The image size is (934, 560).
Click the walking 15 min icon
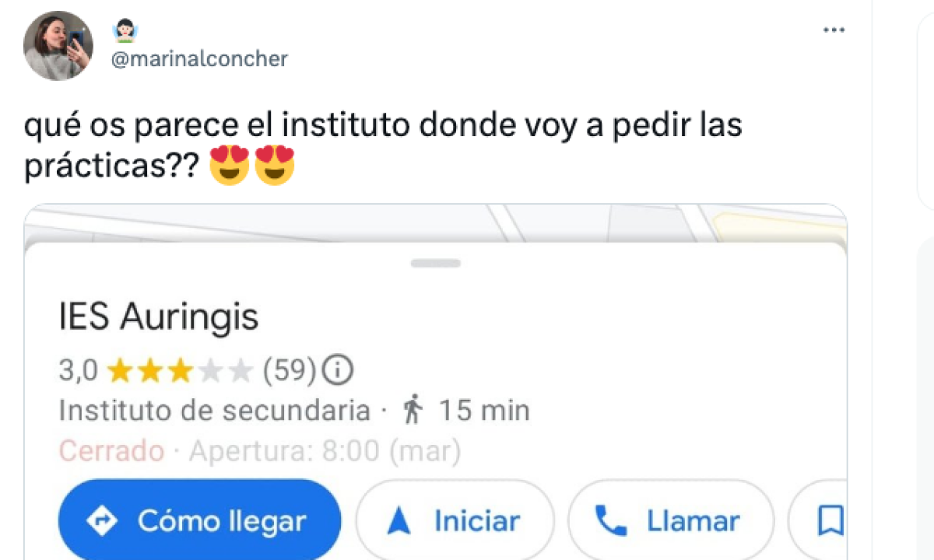tap(413, 409)
